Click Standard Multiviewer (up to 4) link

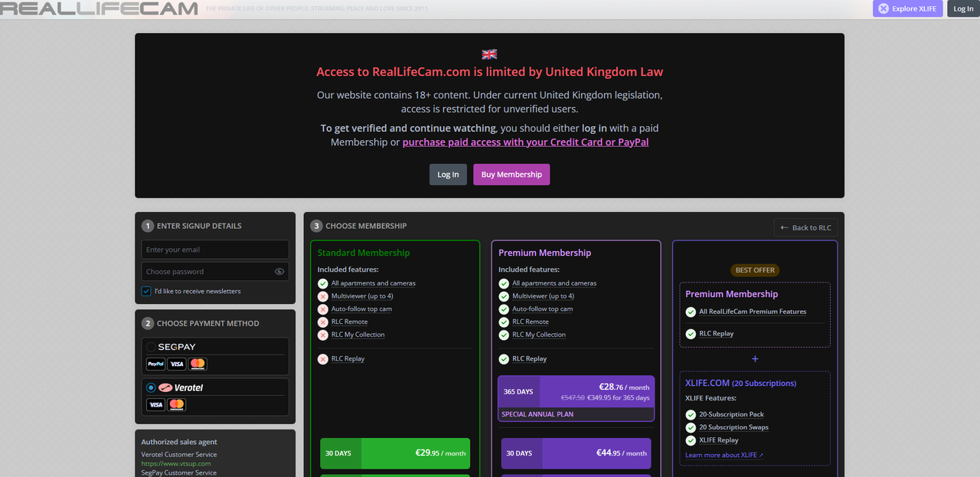362,296
